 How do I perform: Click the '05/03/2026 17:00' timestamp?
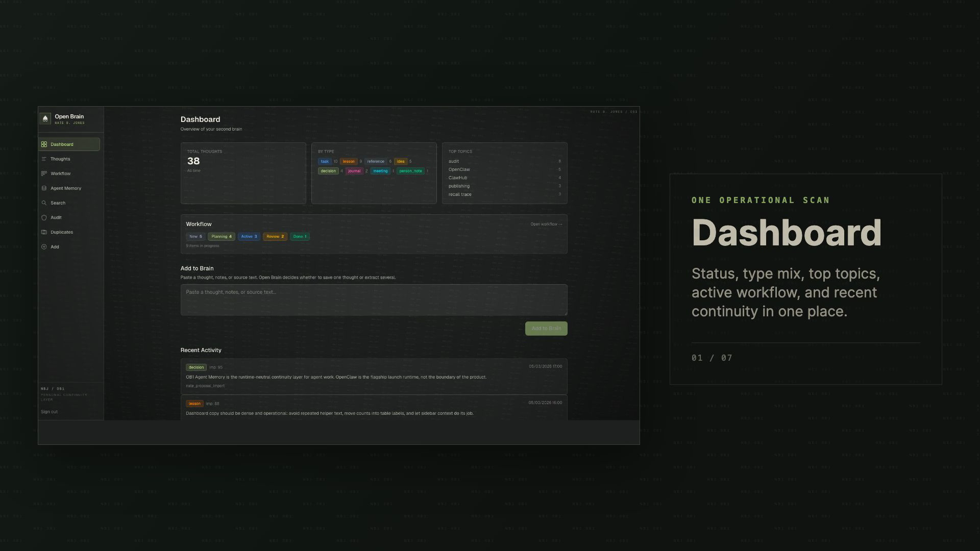pos(545,366)
